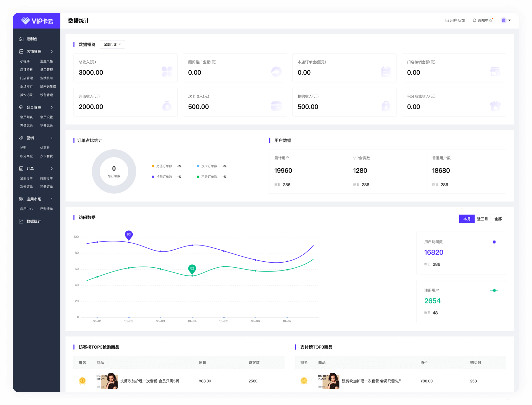Click the purple 93 chart data marker
The width and height of the screenshot is (532, 405).
pos(129,235)
